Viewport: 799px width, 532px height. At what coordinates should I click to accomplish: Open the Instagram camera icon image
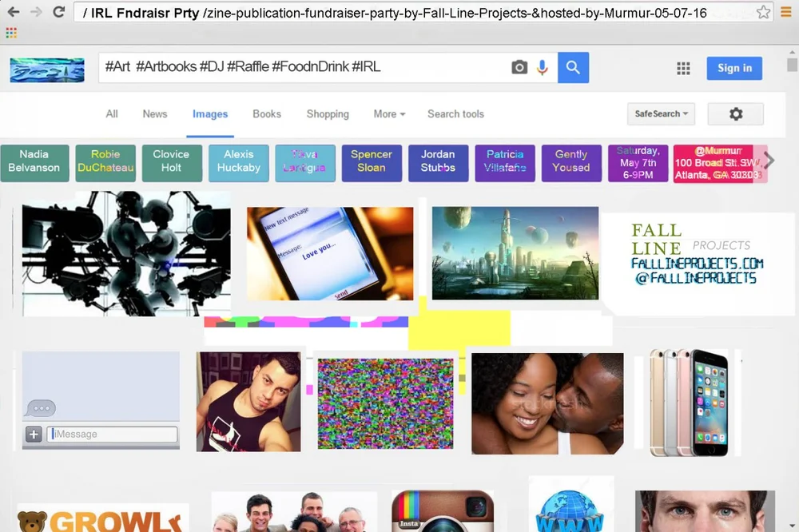point(443,511)
